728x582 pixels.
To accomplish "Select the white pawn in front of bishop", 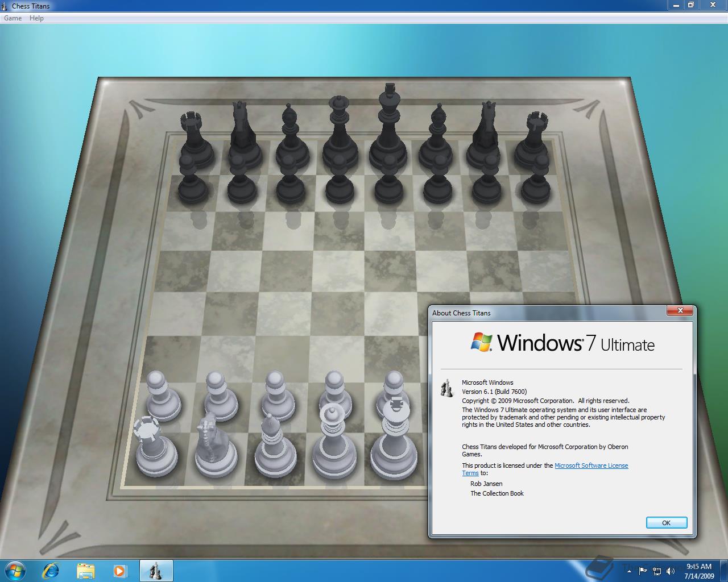I will coord(278,396).
